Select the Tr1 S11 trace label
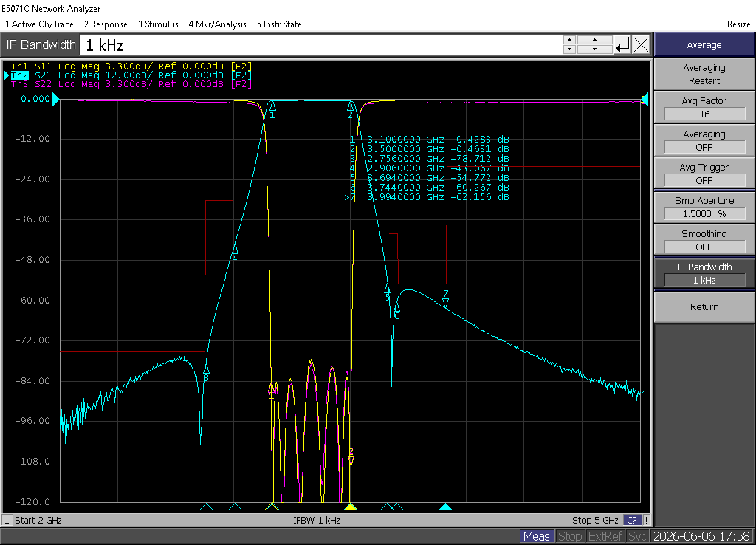Screen dimensions: 756x545 tap(131, 66)
